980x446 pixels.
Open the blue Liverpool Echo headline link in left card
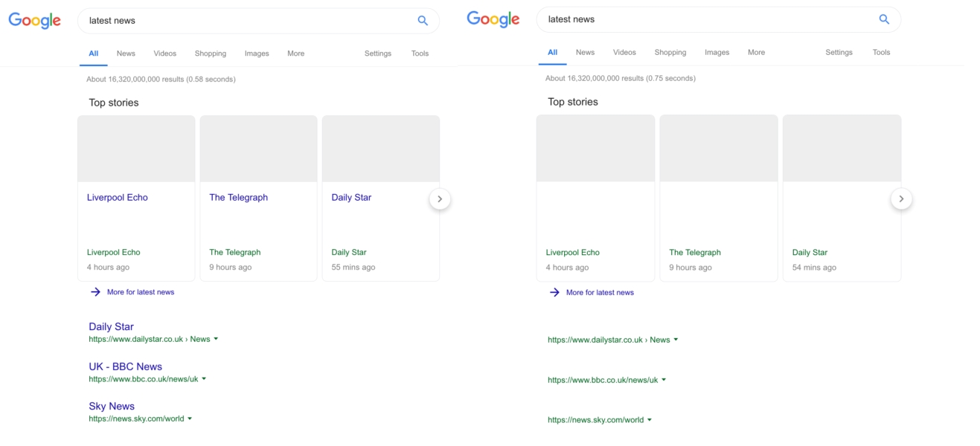(118, 197)
